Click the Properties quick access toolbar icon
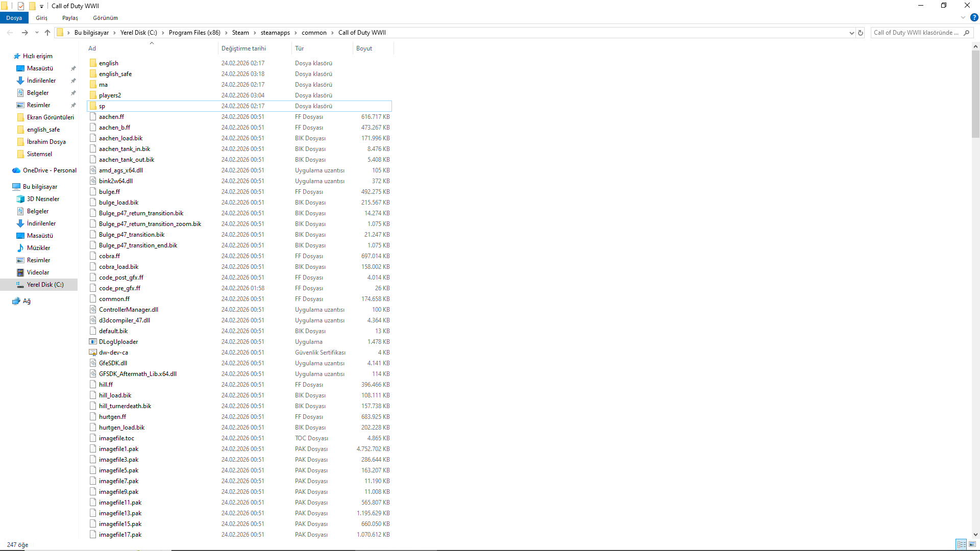Image resolution: width=980 pixels, height=551 pixels. point(21,6)
